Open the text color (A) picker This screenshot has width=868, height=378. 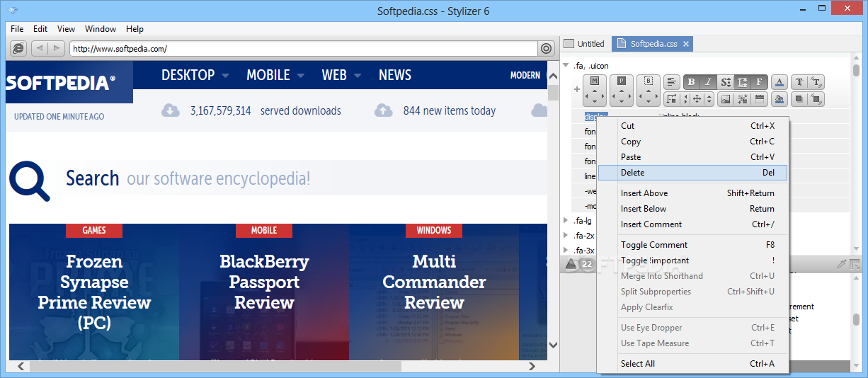(780, 81)
